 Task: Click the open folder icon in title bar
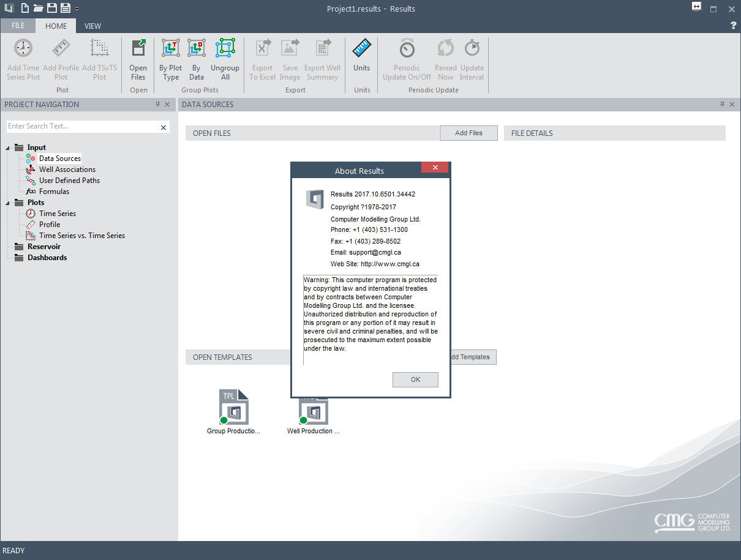click(x=38, y=8)
